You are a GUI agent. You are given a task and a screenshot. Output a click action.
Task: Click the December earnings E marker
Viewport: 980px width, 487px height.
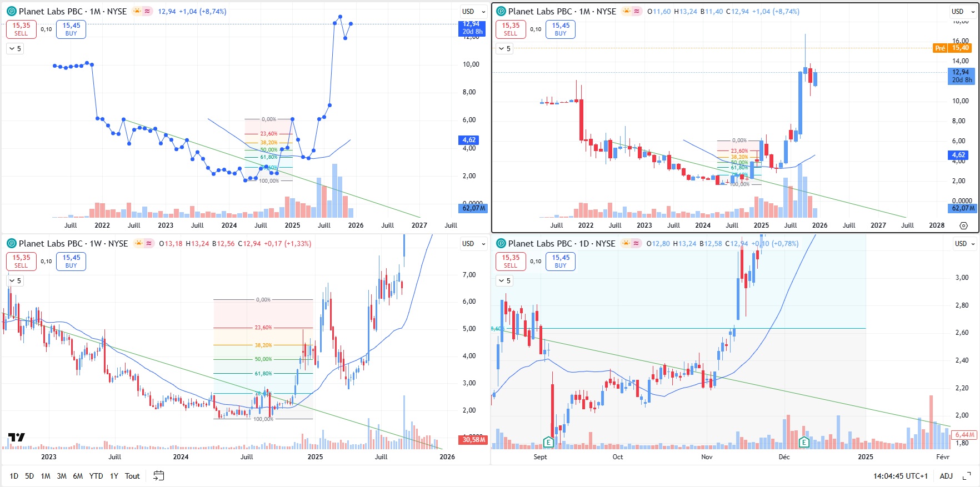pos(803,443)
